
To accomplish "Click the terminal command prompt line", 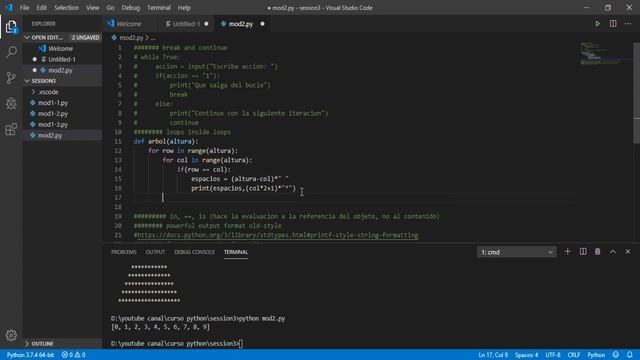I will (176, 344).
